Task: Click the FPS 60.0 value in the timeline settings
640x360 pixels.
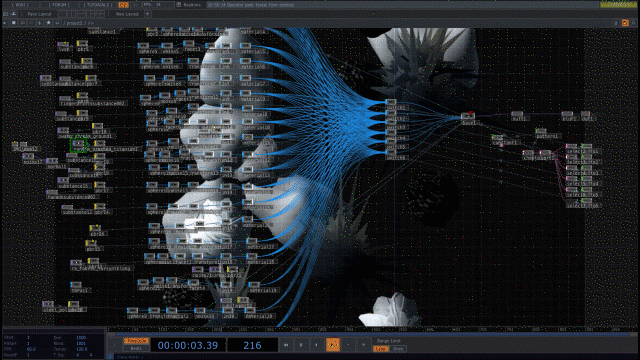Action: (x=31, y=349)
